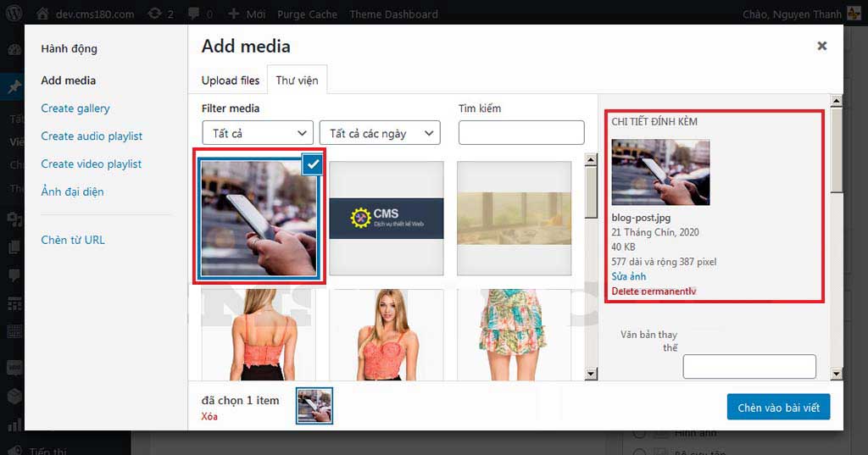Click Delete permanently link
The image size is (868, 455).
point(654,291)
